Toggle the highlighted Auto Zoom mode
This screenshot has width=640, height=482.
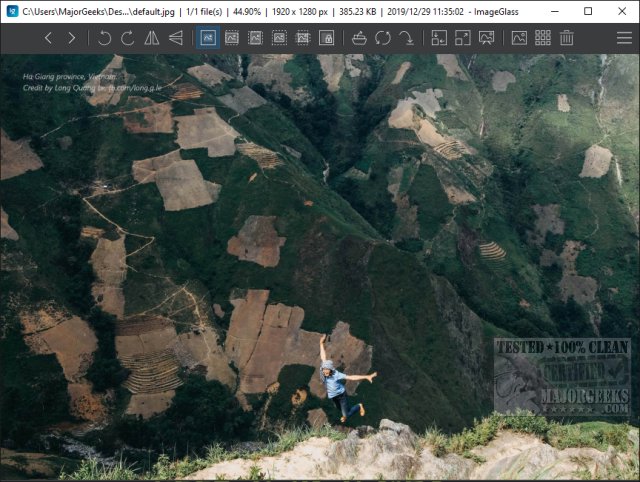pos(208,38)
